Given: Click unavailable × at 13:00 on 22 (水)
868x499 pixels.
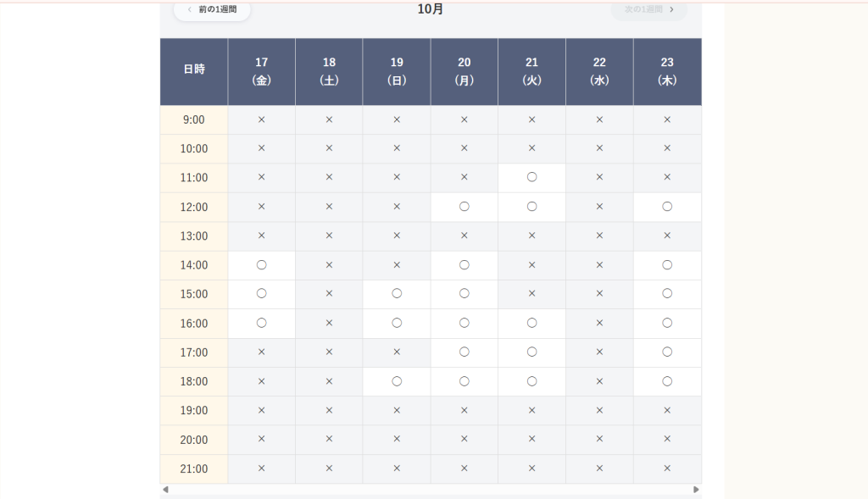Looking at the screenshot, I should [x=599, y=236].
